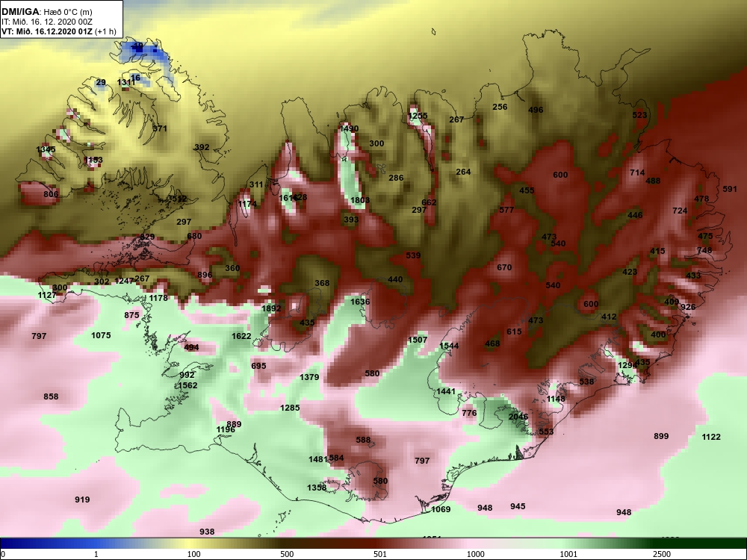Click the map value 286
The width and height of the screenshot is (747, 560).
coord(396,178)
